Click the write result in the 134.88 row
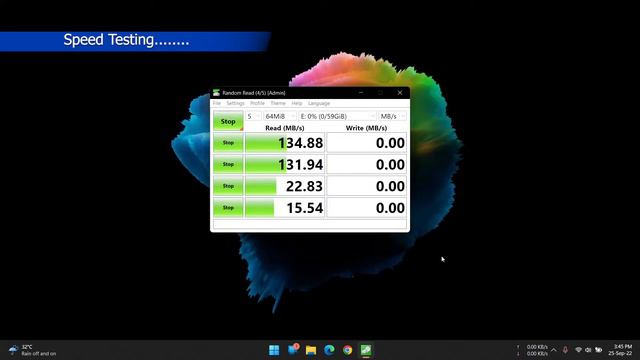 point(367,143)
